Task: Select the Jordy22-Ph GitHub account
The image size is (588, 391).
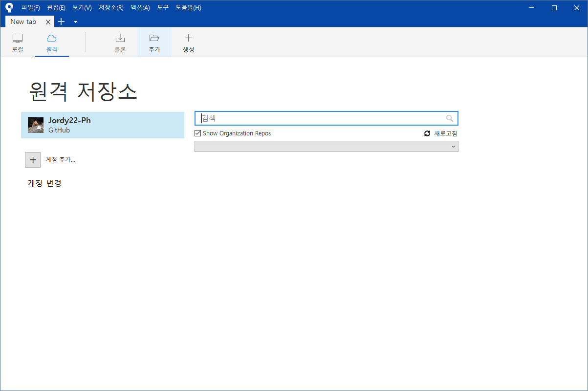Action: coord(103,125)
